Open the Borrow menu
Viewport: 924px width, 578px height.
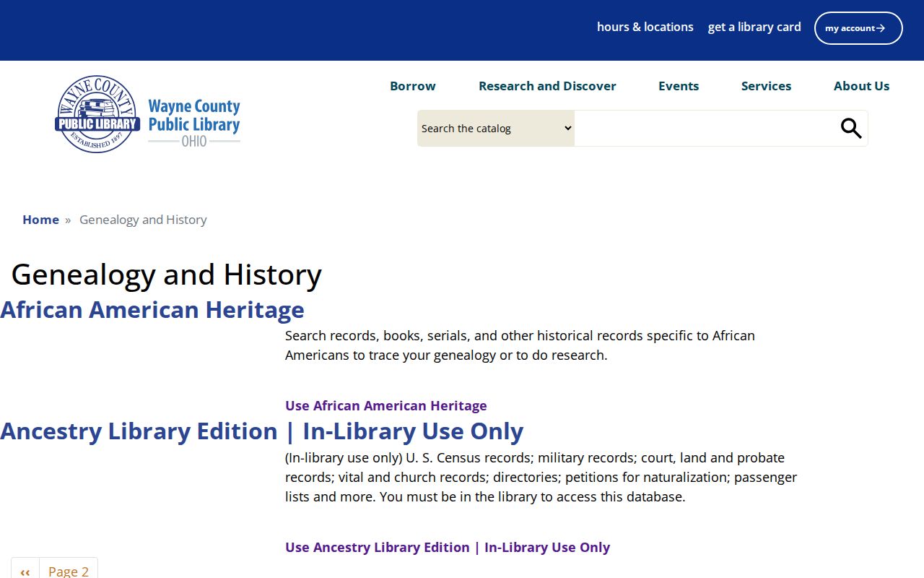tap(413, 86)
